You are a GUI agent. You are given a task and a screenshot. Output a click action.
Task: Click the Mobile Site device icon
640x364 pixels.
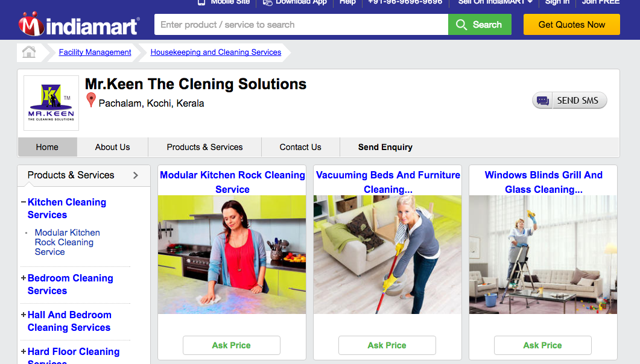click(x=201, y=2)
